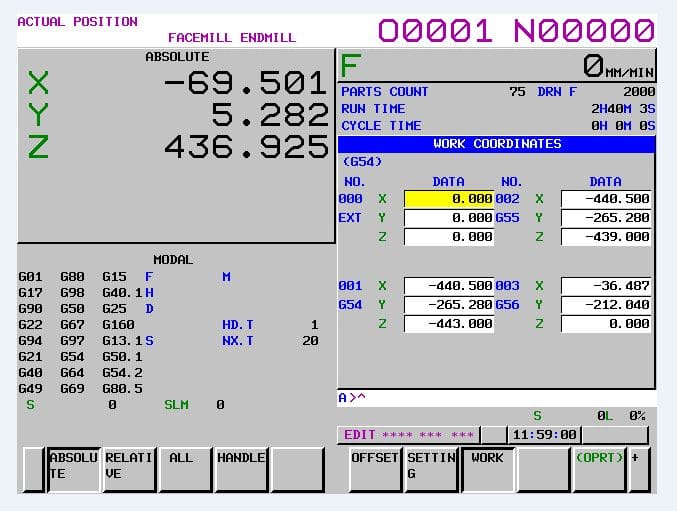Image resolution: width=677 pixels, height=511 pixels.
Task: Click the RUN TIME value 2H40M 3S
Action: (623, 109)
